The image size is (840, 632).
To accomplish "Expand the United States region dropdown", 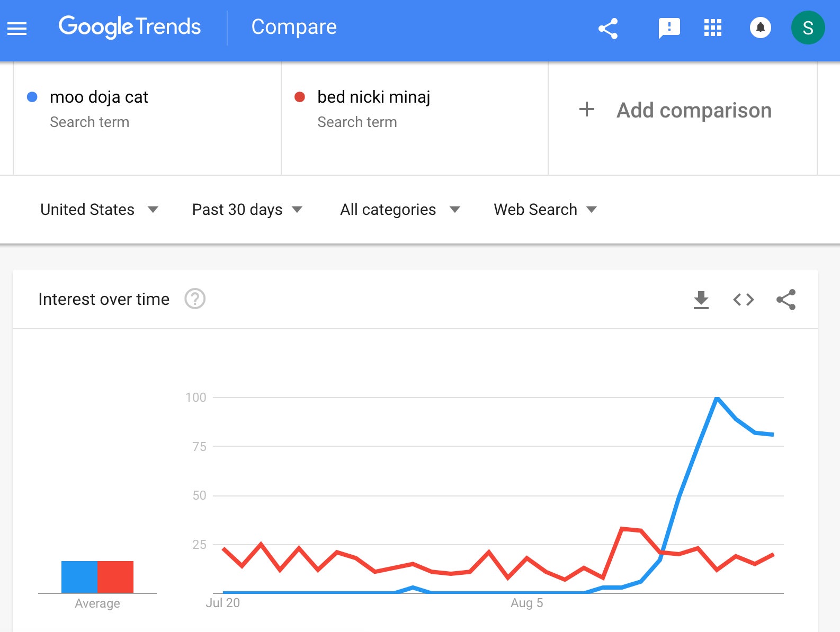I will click(99, 210).
